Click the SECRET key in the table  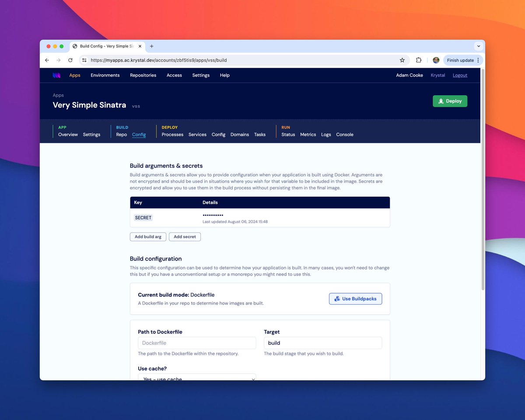click(143, 218)
